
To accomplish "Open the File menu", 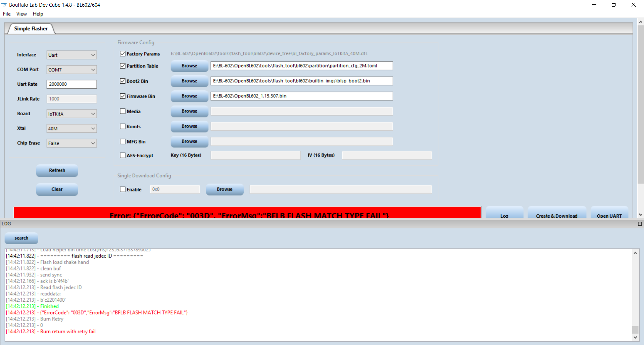I will point(7,14).
